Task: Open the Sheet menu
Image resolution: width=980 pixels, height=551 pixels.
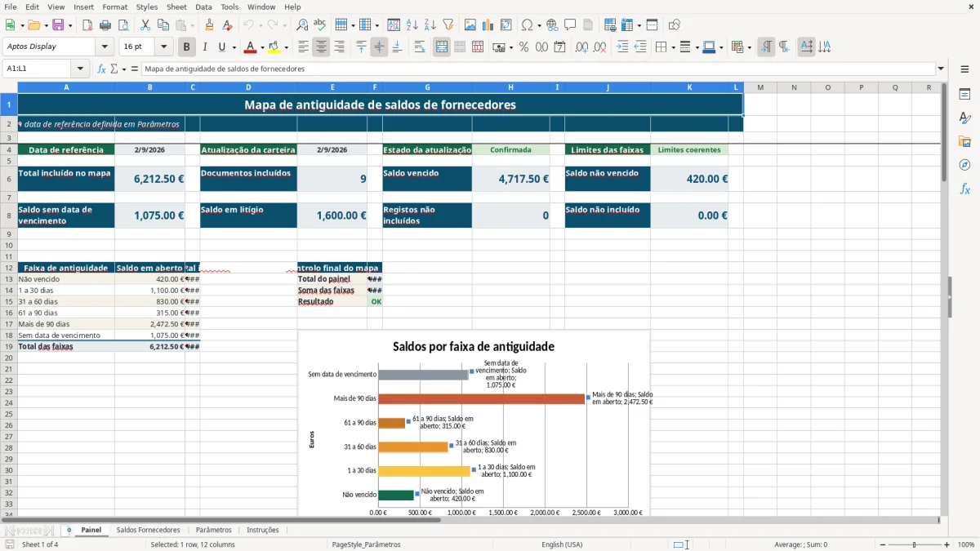Action: point(176,7)
